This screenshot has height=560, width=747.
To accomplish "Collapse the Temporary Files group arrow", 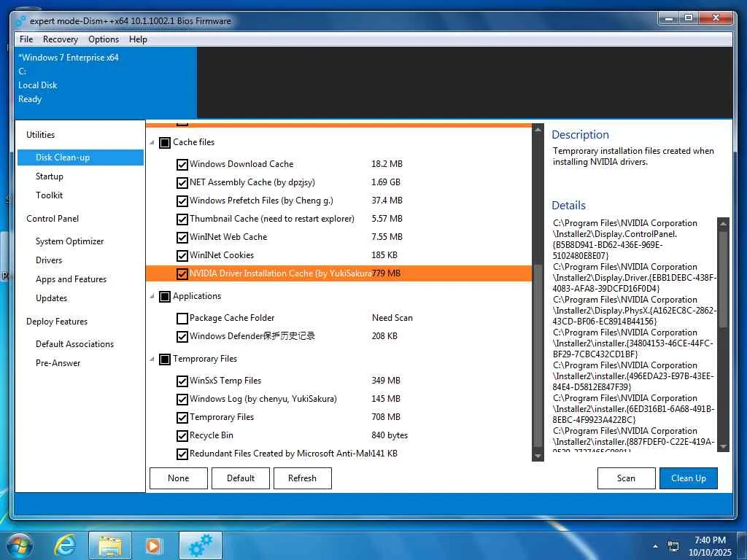I will tap(152, 359).
